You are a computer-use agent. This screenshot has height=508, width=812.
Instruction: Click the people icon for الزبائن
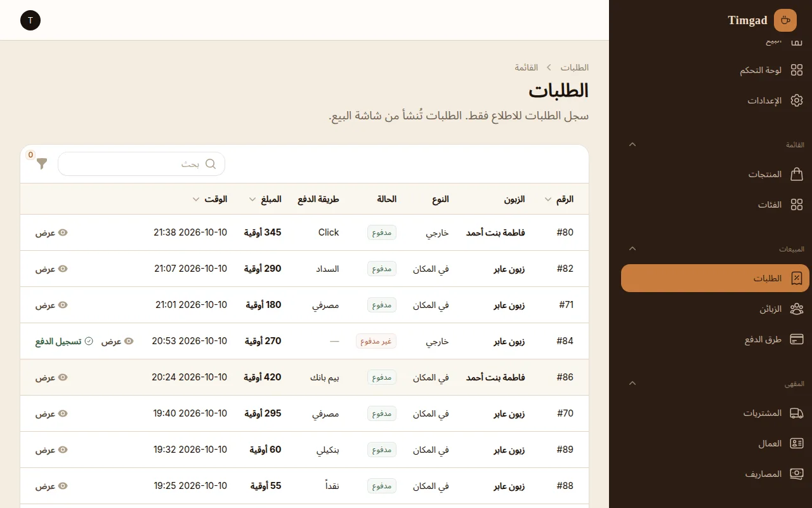coord(797,309)
